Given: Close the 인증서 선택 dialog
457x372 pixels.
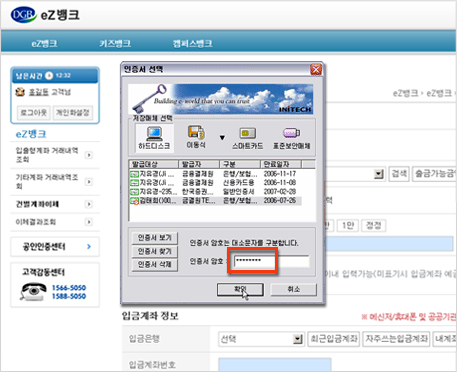Looking at the screenshot, I should [316, 69].
